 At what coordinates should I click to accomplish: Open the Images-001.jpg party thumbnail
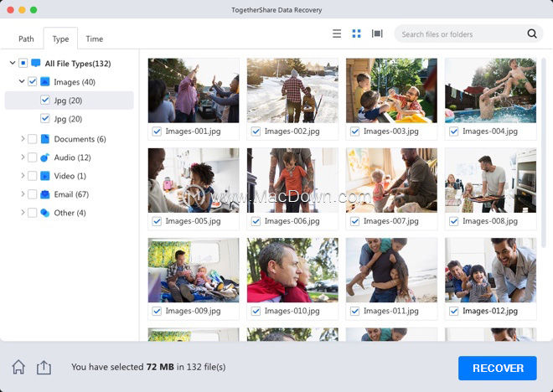[194, 90]
